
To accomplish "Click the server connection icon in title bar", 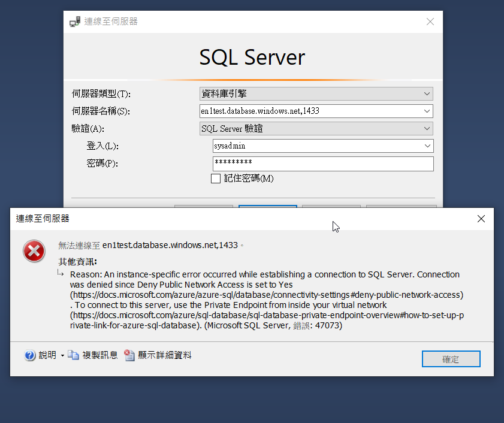I will point(75,22).
